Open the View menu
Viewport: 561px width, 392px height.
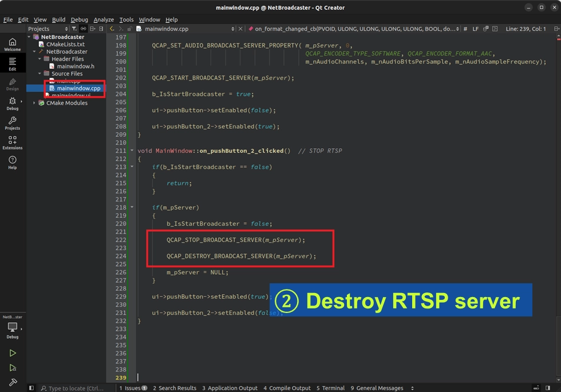point(40,19)
